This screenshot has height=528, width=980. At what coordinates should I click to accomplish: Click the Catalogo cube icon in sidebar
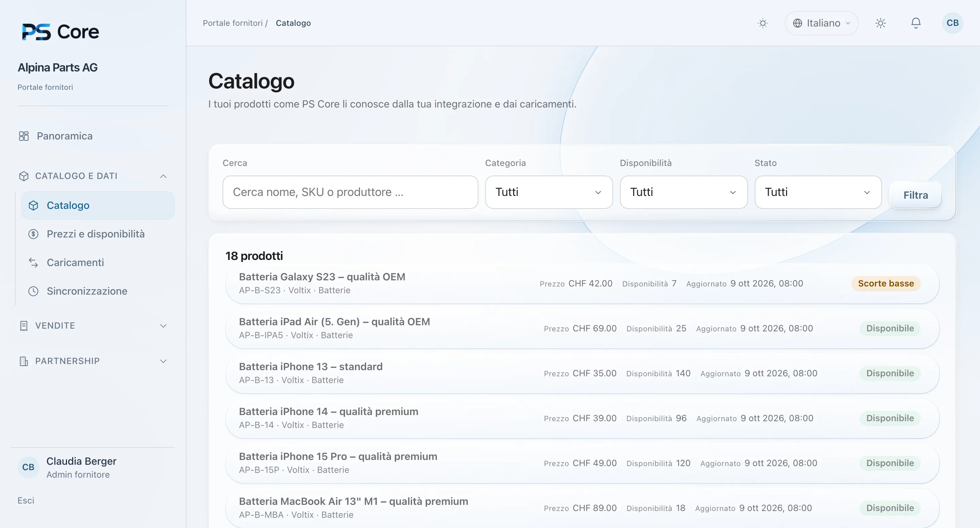[33, 205]
